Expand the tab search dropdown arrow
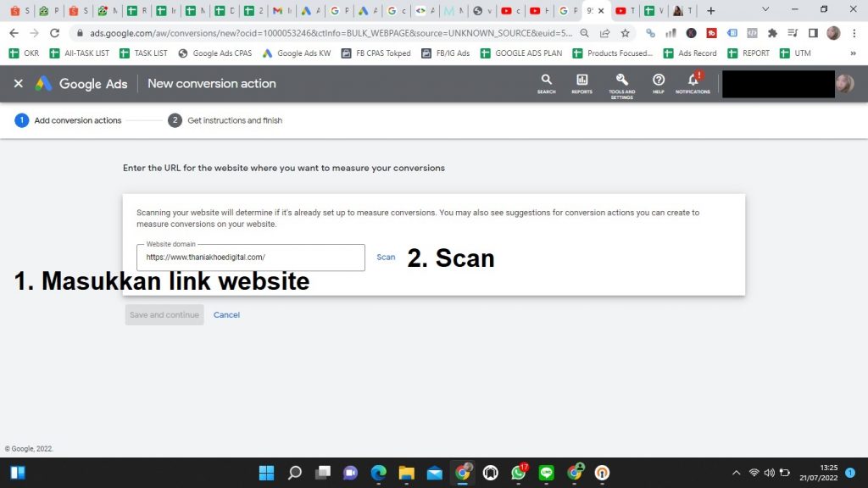The width and height of the screenshot is (868, 488). click(766, 10)
